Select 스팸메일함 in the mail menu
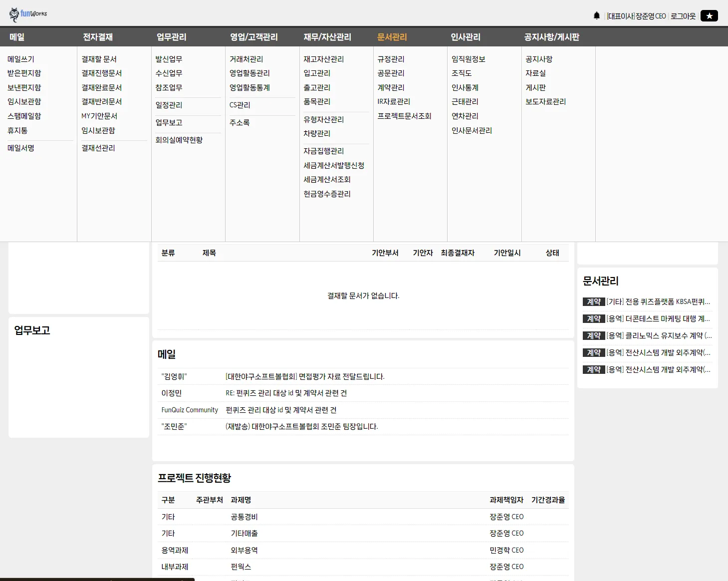 [x=23, y=116]
